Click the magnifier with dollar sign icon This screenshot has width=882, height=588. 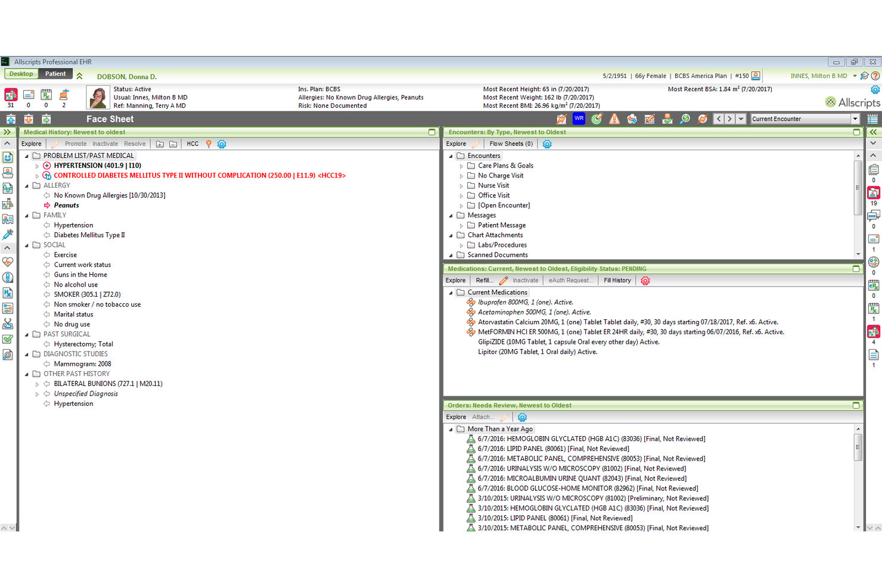pyautogui.click(x=685, y=119)
